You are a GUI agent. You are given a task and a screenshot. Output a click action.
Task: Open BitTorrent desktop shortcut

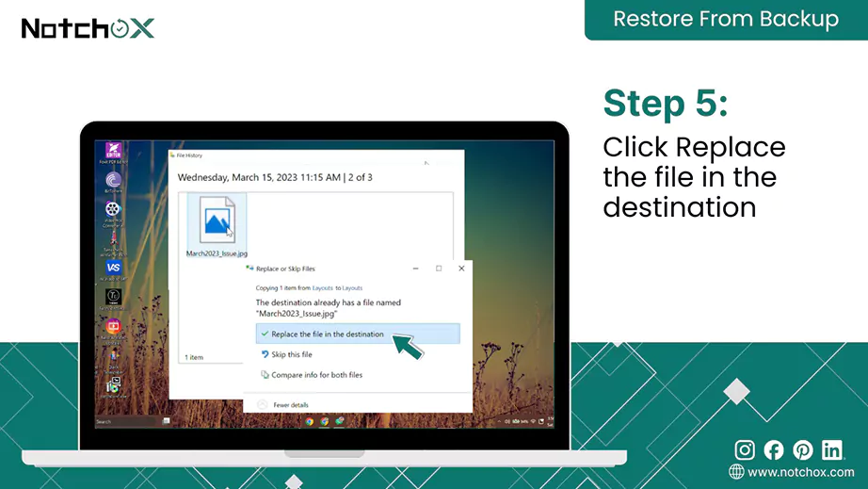(114, 180)
